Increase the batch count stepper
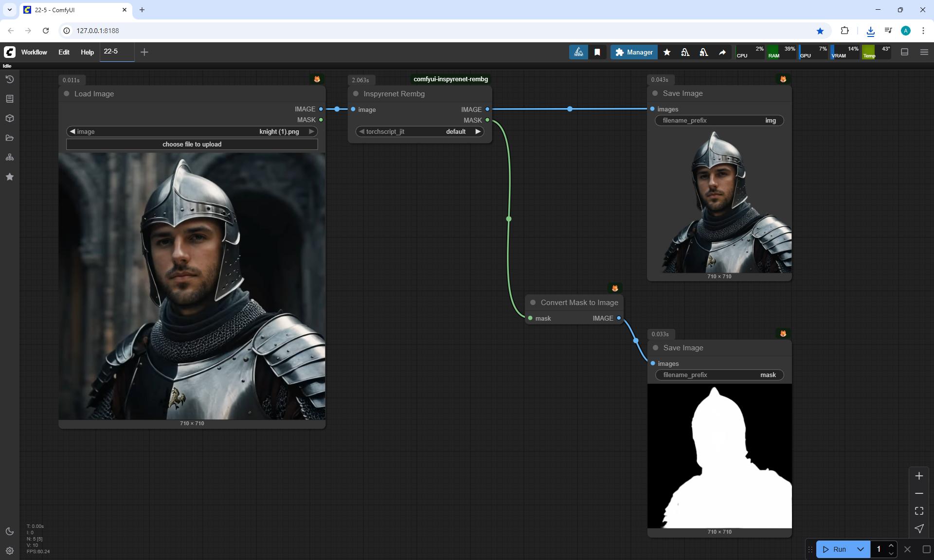This screenshot has height=560, width=934. [x=891, y=545]
